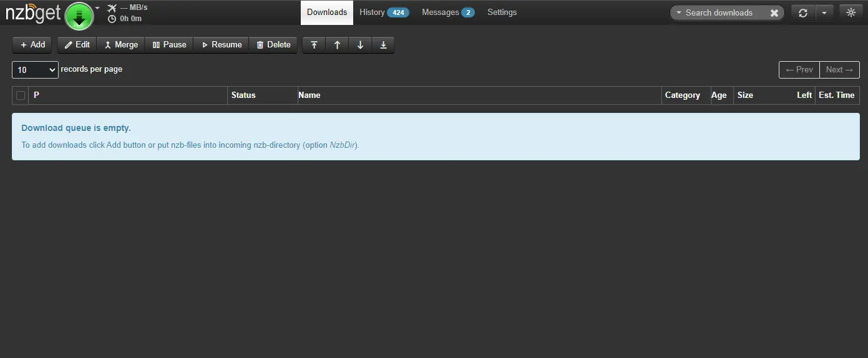
Task: Move selected item to bottom of queue
Action: tap(383, 45)
